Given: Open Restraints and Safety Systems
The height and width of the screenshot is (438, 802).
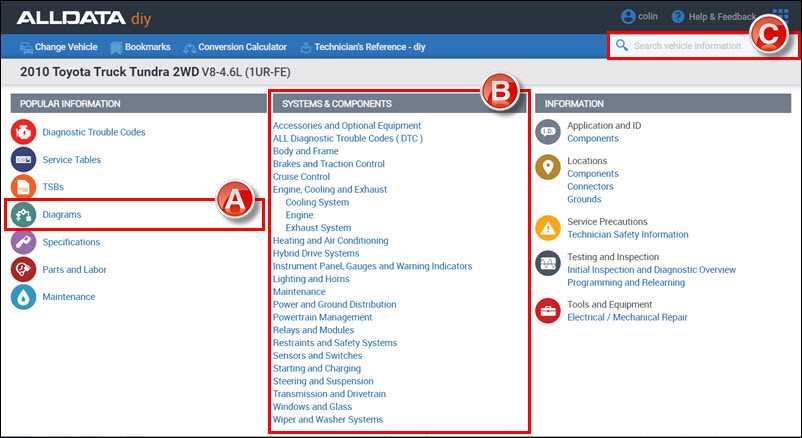Looking at the screenshot, I should (x=335, y=343).
